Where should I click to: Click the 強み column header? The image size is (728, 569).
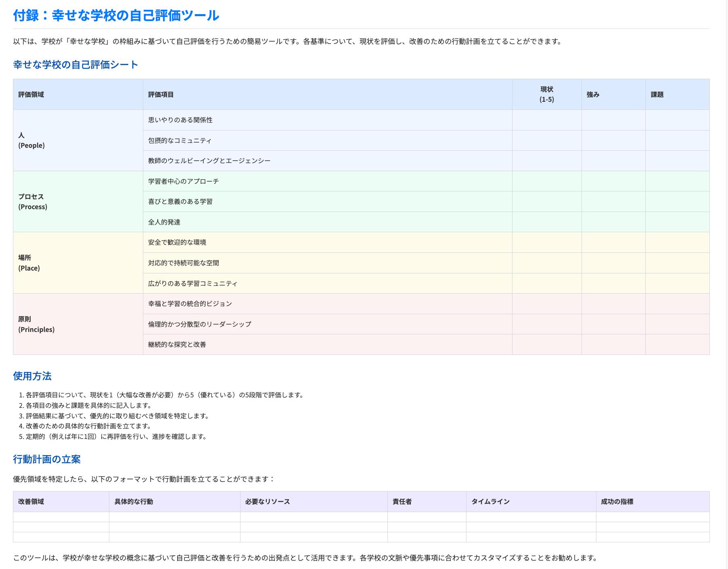click(x=613, y=94)
